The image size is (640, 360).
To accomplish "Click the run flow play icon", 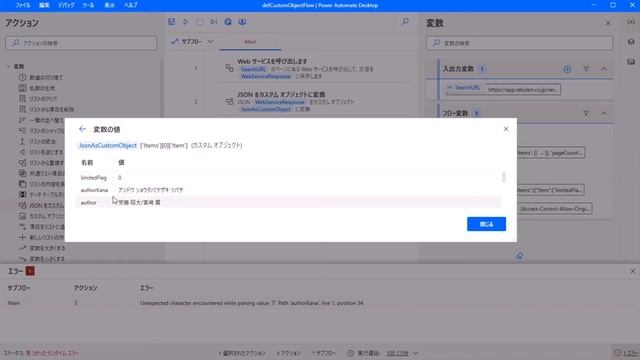I will pyautogui.click(x=186, y=22).
